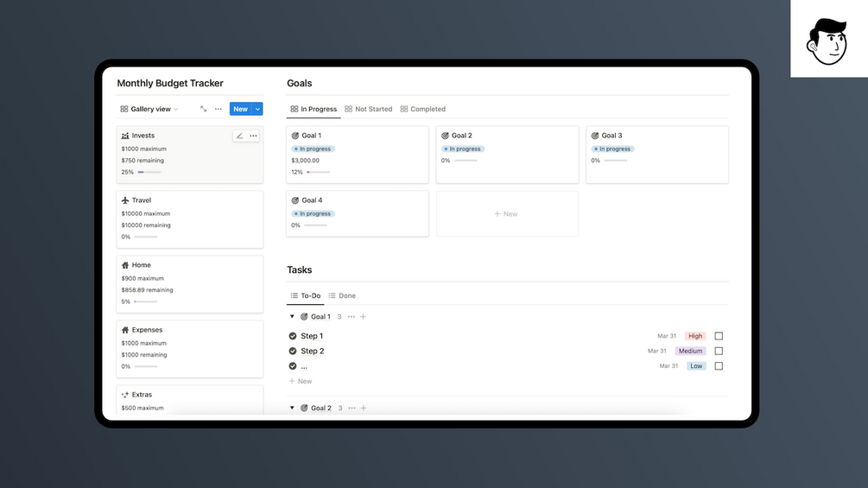Collapse the Goal 2 task group triangle
Screen dimensions: 868x488
tap(292, 408)
